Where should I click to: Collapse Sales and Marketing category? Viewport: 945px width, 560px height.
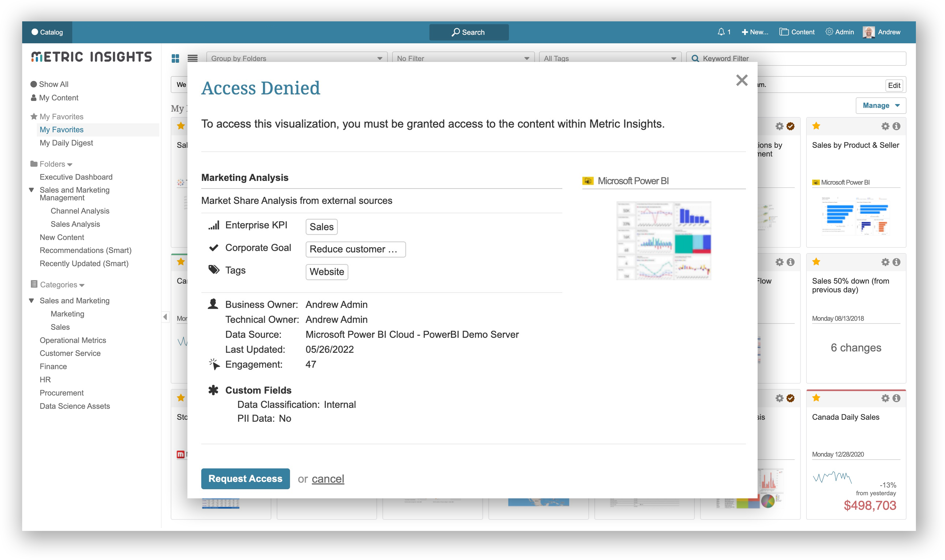32,300
